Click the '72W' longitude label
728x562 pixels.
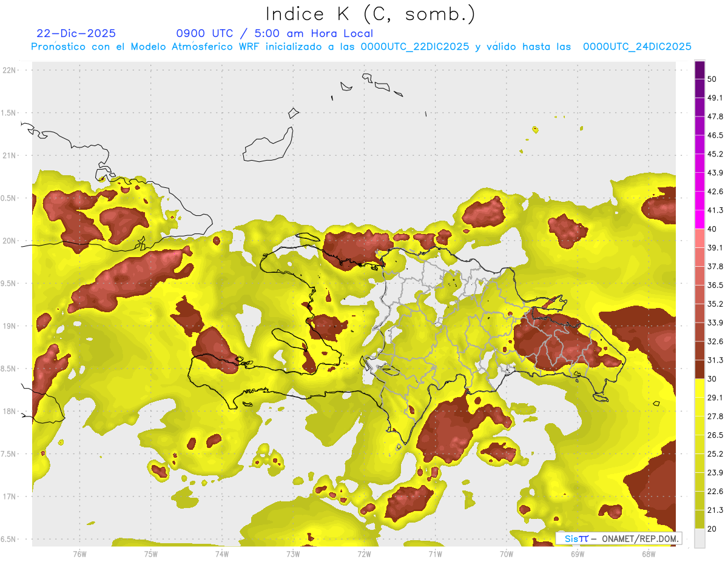pyautogui.click(x=364, y=554)
